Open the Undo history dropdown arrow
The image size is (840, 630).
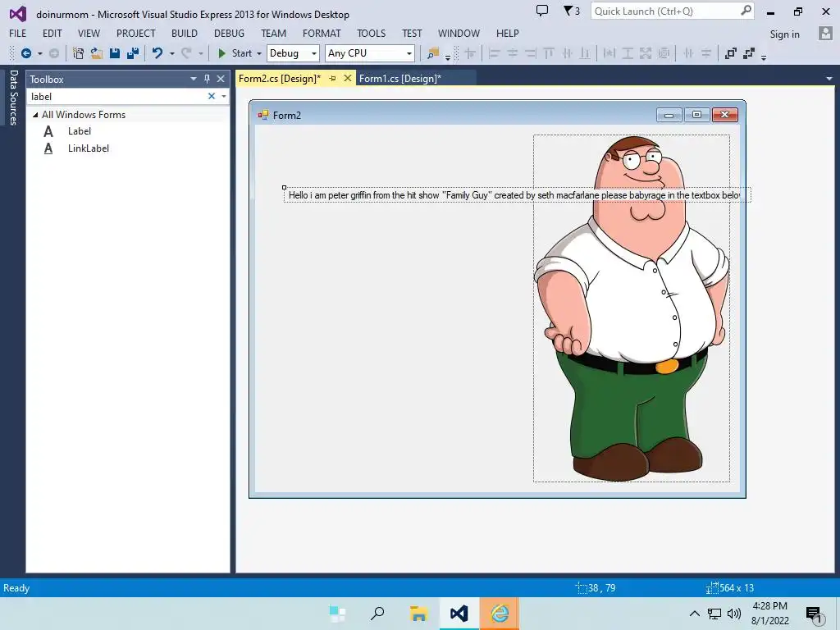pyautogui.click(x=172, y=53)
